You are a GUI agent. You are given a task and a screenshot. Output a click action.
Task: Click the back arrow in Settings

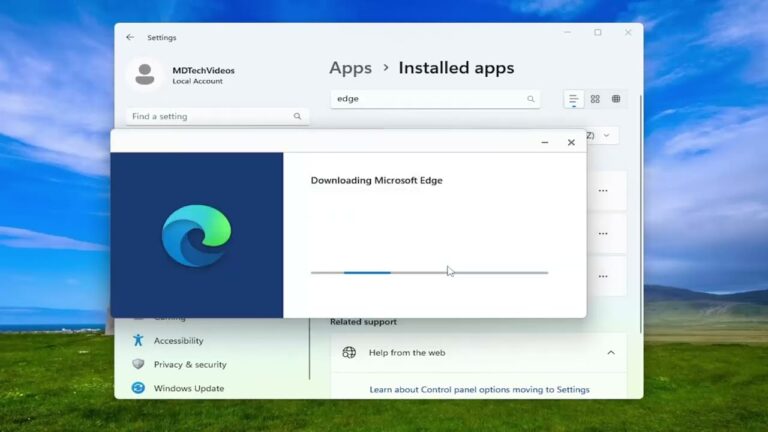(130, 38)
